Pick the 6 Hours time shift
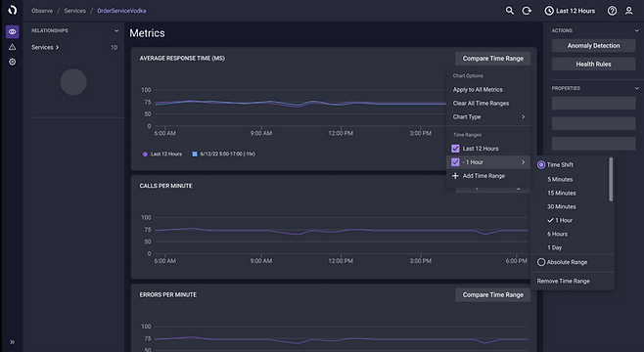 click(x=557, y=234)
